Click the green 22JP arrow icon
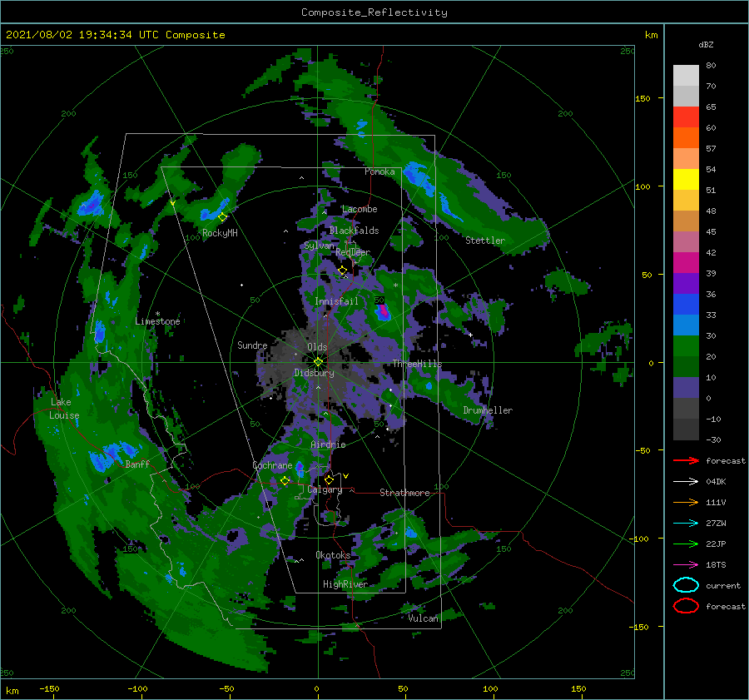 686,544
